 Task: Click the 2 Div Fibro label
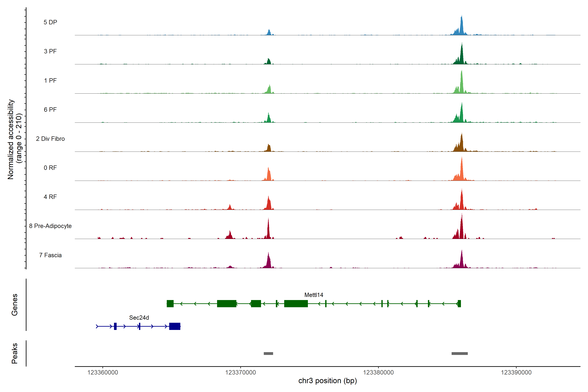(50, 139)
